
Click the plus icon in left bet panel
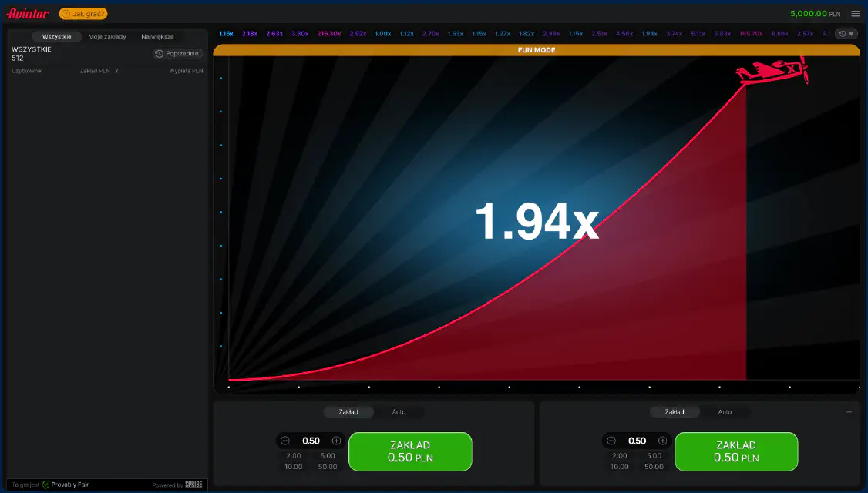[x=336, y=441]
